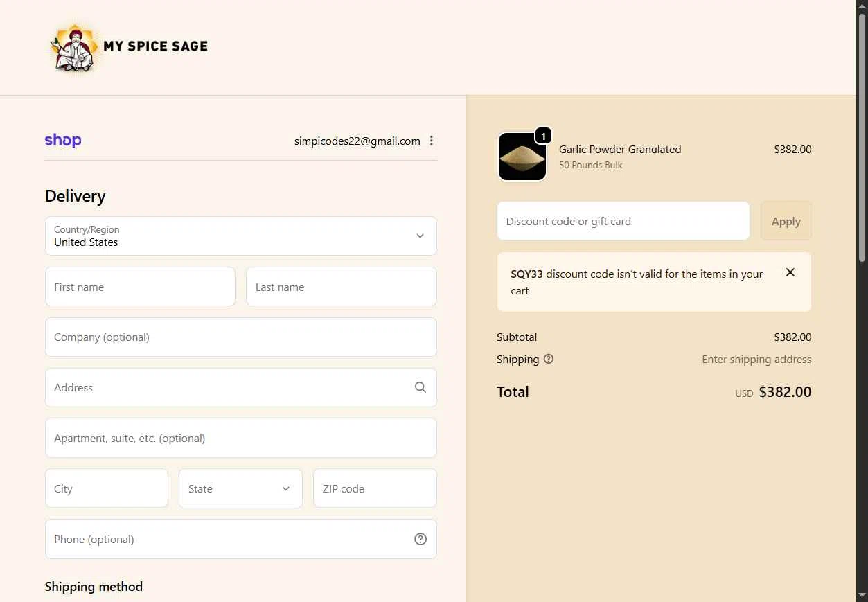Image resolution: width=868 pixels, height=602 pixels.
Task: Click the Last name field
Action: coord(342,287)
